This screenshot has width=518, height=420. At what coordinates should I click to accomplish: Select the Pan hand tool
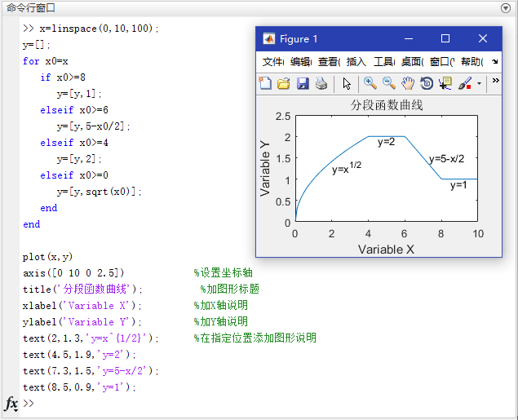click(408, 83)
